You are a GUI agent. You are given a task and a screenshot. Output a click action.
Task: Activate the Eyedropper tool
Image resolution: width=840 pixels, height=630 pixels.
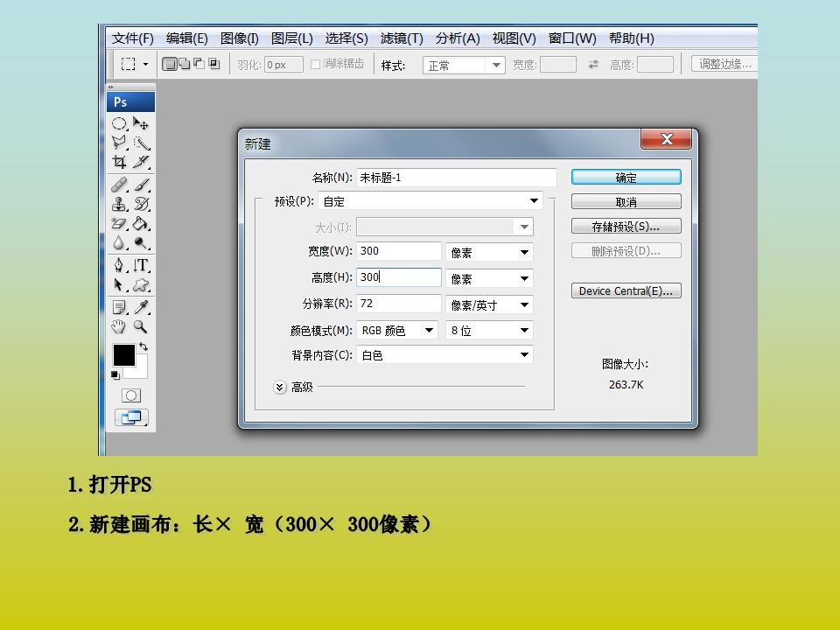pos(141,307)
